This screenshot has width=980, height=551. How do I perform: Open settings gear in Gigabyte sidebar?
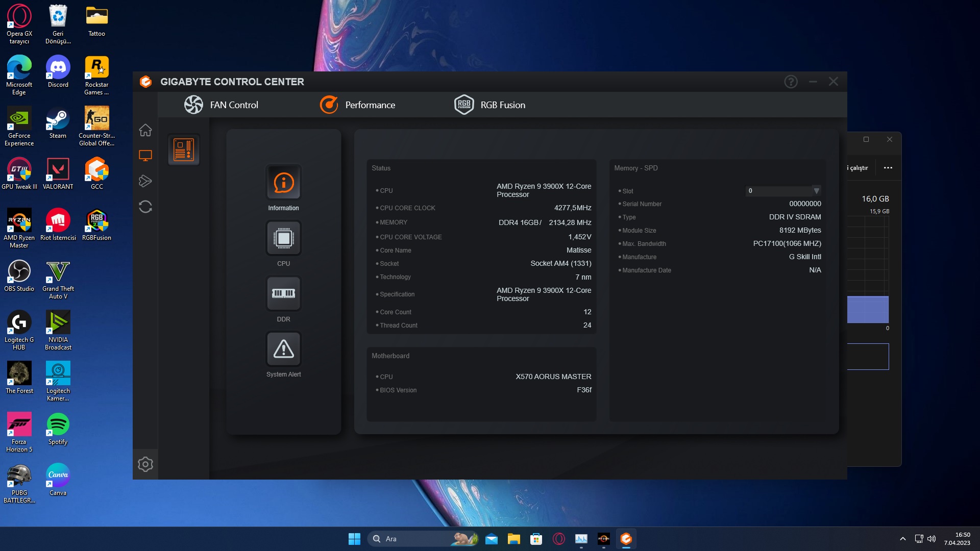tap(145, 464)
